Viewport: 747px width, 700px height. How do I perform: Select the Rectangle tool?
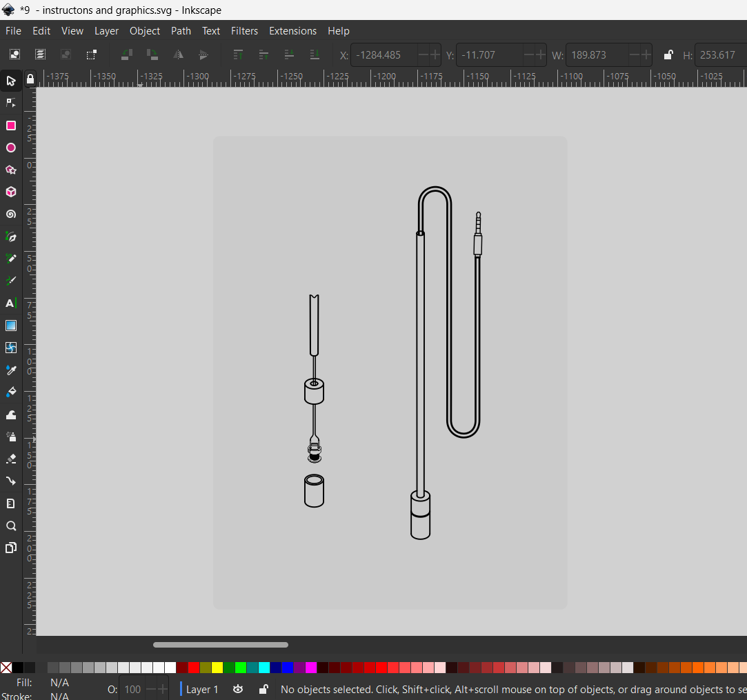click(11, 126)
